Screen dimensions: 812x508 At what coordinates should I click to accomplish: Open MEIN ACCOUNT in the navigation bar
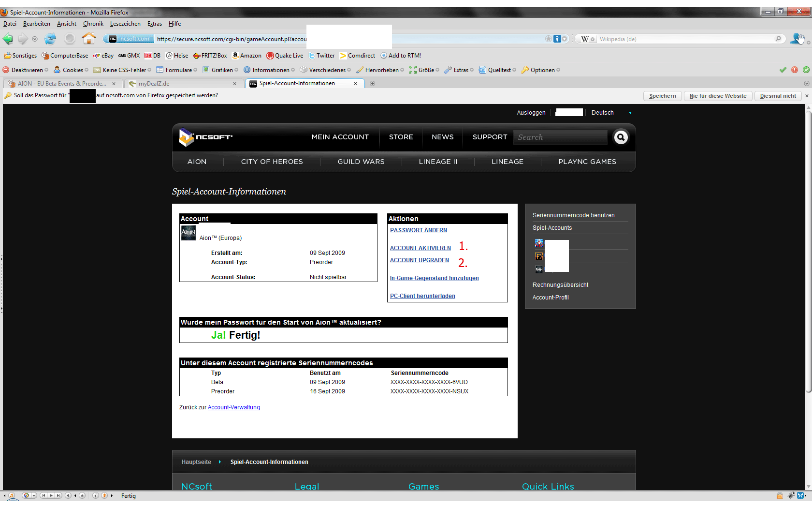pyautogui.click(x=340, y=137)
